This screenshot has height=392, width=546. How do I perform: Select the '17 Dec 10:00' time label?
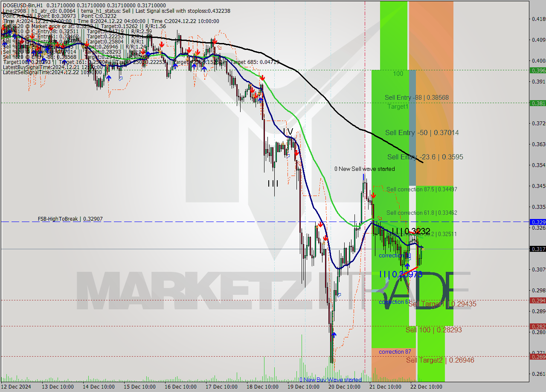pyautogui.click(x=221, y=386)
